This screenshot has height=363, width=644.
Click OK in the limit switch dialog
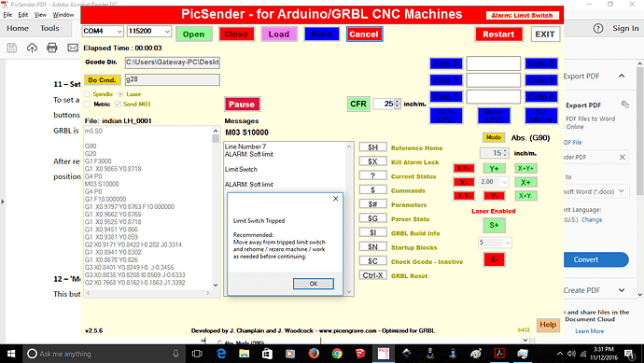[314, 284]
